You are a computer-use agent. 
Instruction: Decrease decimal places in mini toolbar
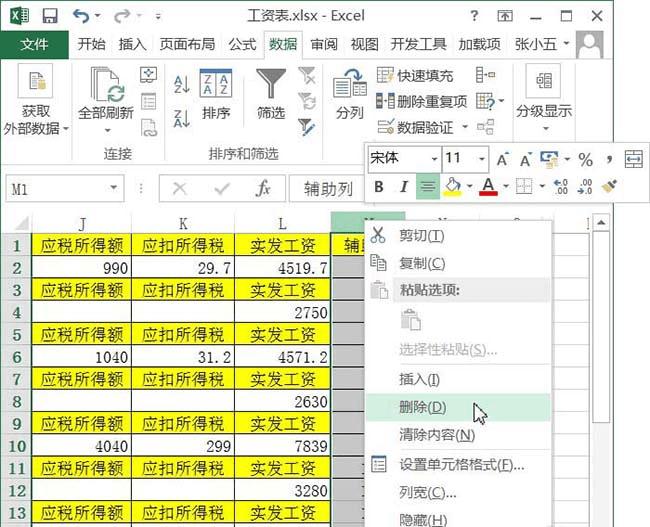pyautogui.click(x=585, y=187)
